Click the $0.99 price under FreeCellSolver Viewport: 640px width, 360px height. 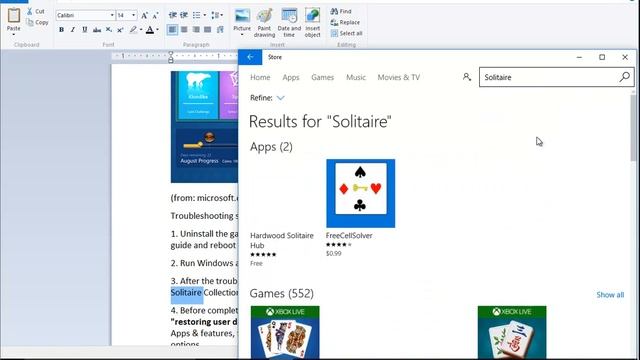pos(333,253)
